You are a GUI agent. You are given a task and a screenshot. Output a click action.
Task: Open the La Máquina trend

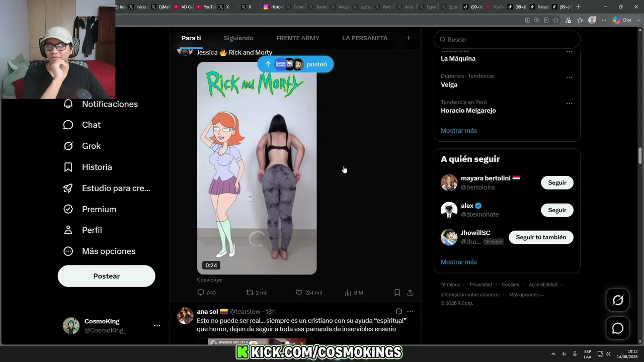(x=458, y=58)
